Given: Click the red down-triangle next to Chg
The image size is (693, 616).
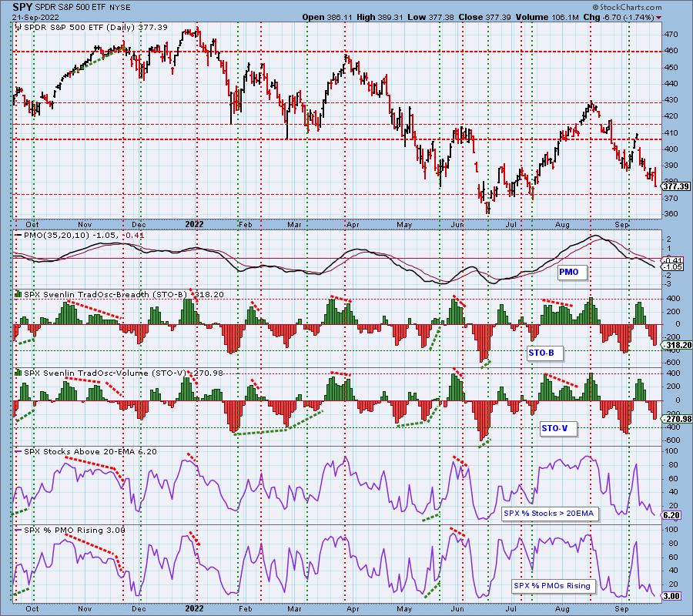Looking at the screenshot, I should point(659,18).
